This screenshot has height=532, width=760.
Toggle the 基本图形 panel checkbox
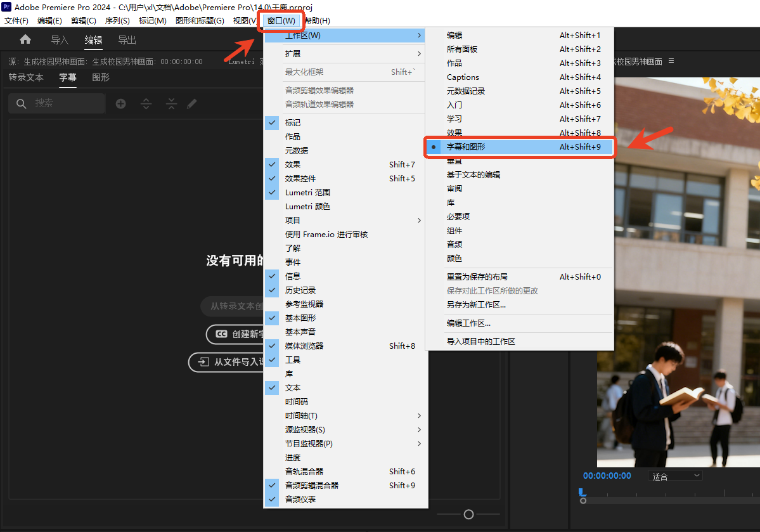coord(300,318)
